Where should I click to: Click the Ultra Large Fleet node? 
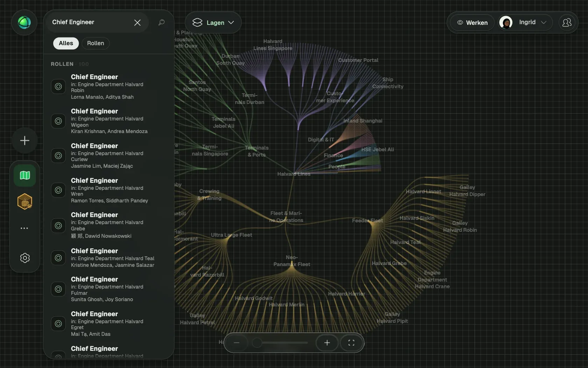click(x=231, y=235)
